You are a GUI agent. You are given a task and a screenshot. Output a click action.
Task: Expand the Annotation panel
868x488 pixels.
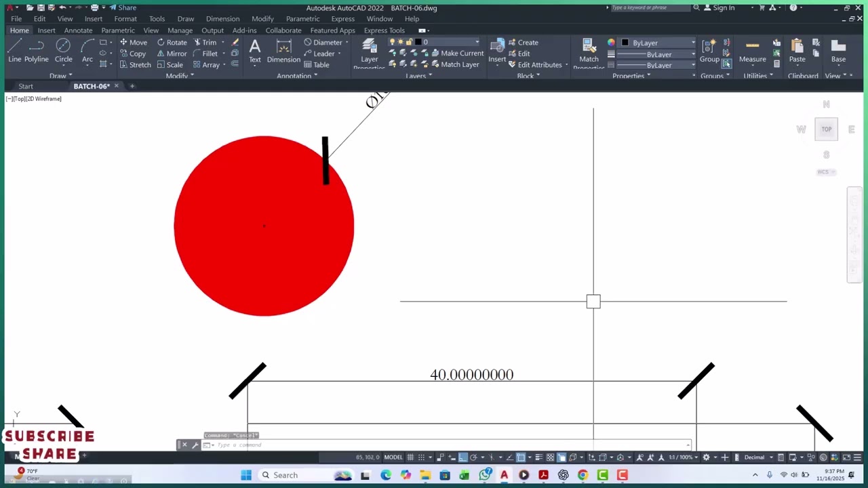(x=297, y=76)
